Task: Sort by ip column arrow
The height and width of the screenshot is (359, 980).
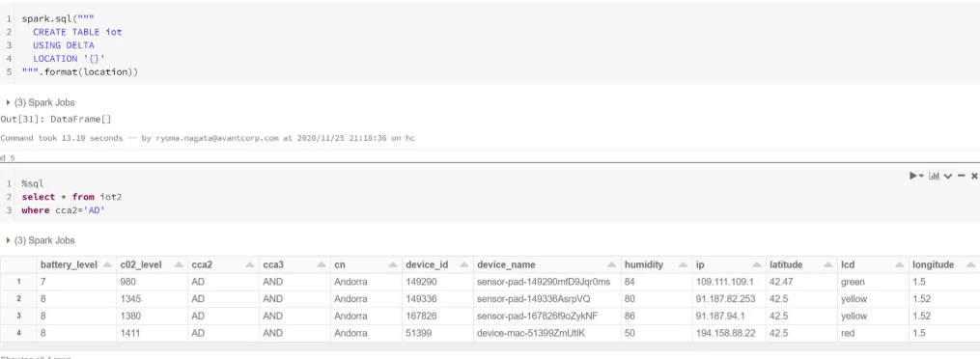Action: pos(756,264)
